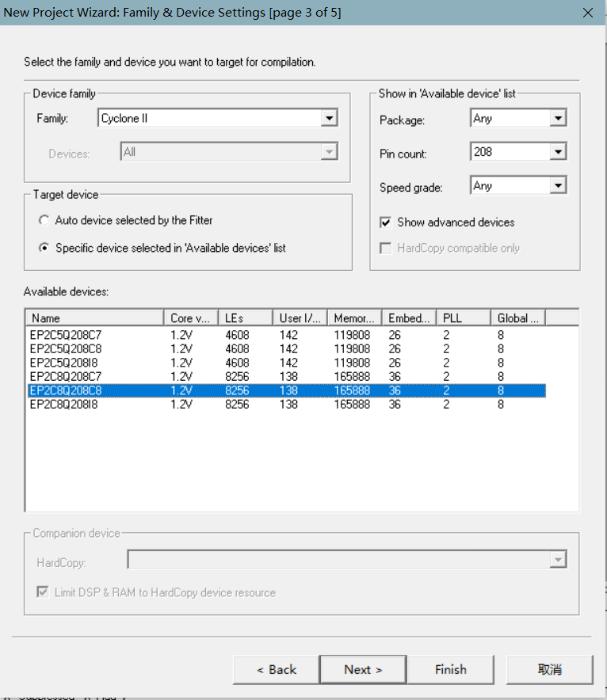This screenshot has height=700, width=607.
Task: Click the Family combo box text field
Action: coord(210,118)
